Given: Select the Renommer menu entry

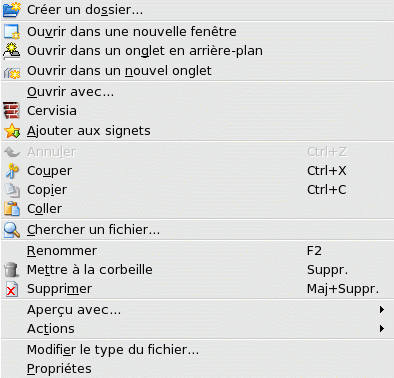Looking at the screenshot, I should click(197, 251).
